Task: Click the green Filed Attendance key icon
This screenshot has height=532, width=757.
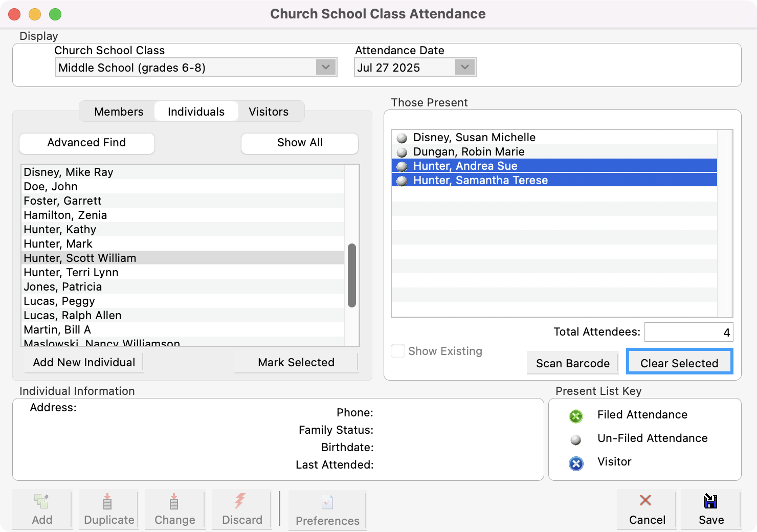Action: click(576, 416)
